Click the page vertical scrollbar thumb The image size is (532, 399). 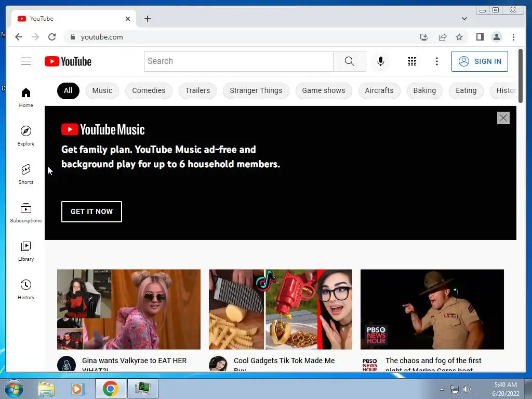pos(521,76)
